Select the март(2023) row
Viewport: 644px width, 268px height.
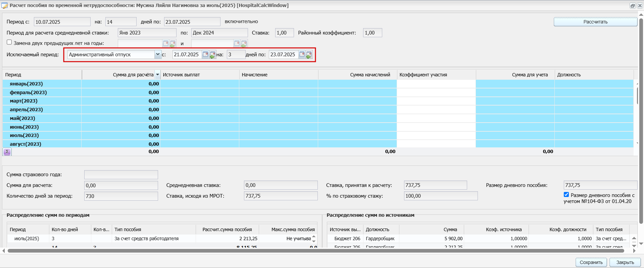(318, 101)
